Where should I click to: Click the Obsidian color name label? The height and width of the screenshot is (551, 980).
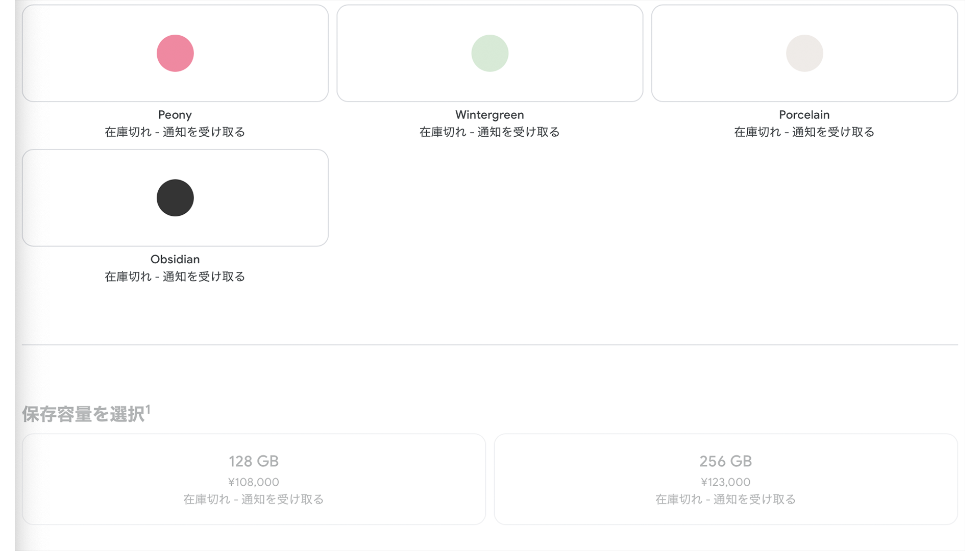(175, 259)
